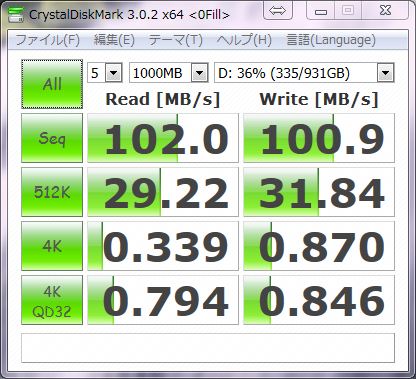Run the 4K benchmark test
The height and width of the screenshot is (379, 416).
coord(52,246)
